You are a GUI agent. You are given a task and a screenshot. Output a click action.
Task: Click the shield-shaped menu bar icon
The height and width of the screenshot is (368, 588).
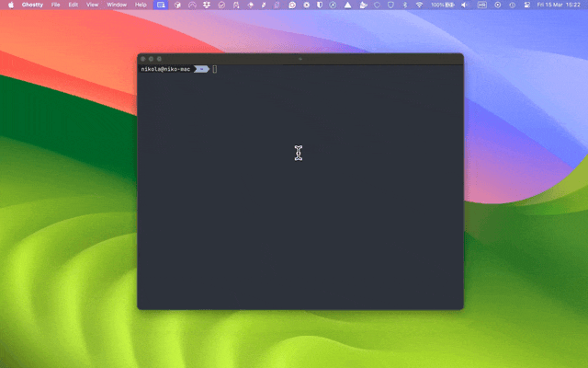[320, 5]
